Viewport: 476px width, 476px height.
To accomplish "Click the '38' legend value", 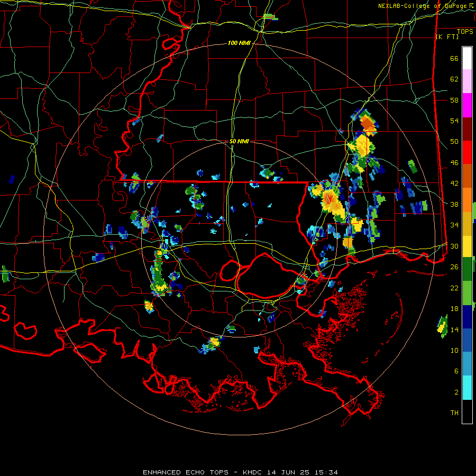I will click(x=454, y=204).
